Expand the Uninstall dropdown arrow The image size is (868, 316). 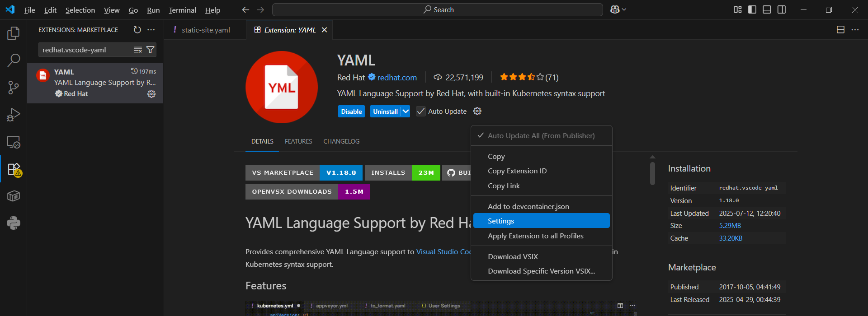(x=406, y=112)
